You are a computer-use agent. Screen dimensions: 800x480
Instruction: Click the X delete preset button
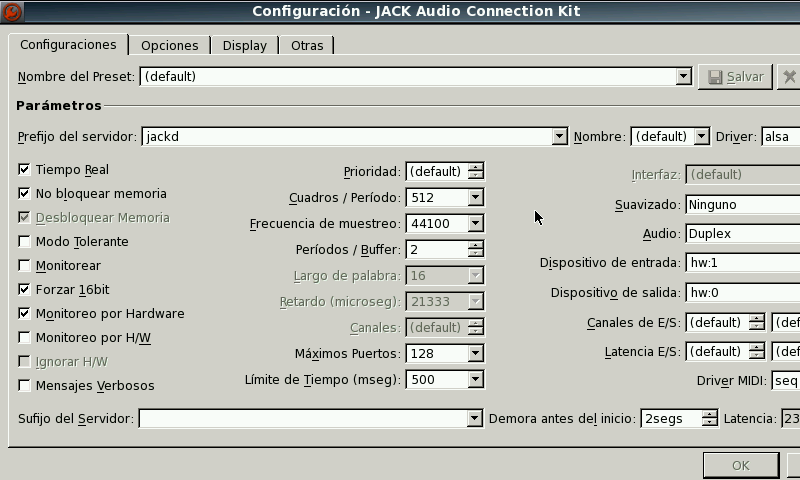789,77
